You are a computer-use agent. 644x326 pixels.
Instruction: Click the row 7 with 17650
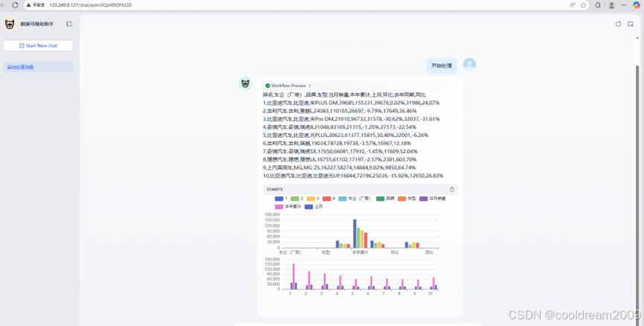coord(340,152)
